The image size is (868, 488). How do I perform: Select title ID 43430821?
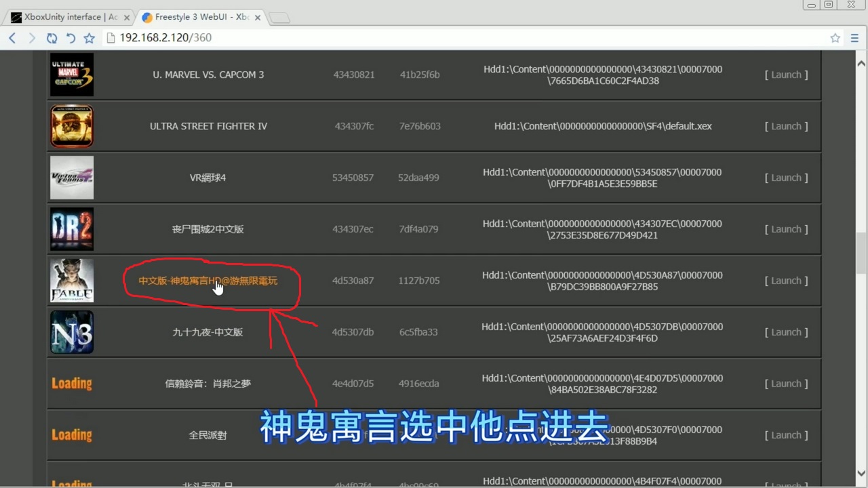coord(353,75)
